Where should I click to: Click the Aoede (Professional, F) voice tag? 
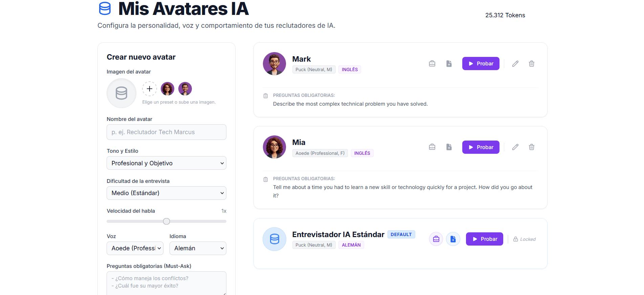320,153
